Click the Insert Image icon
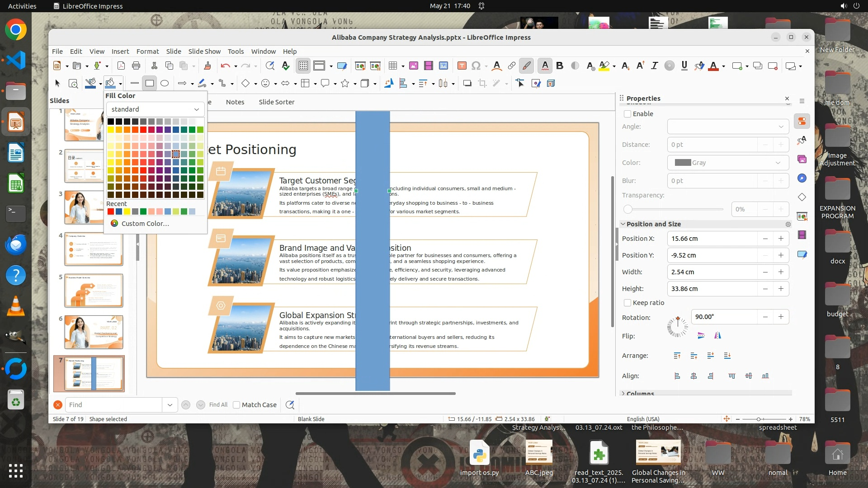This screenshot has width=868, height=488. click(x=413, y=66)
